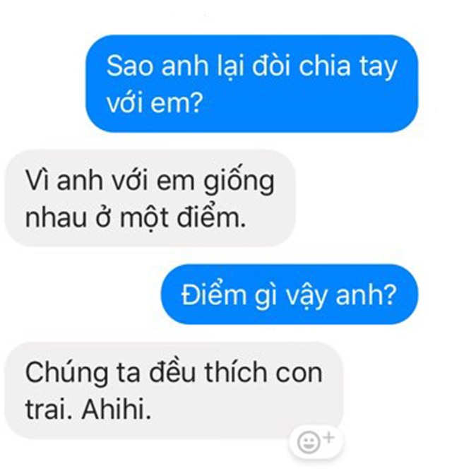Select the message 'Sao anh lại đòi chia tay'
This screenshot has width=452, height=476.
251,83
